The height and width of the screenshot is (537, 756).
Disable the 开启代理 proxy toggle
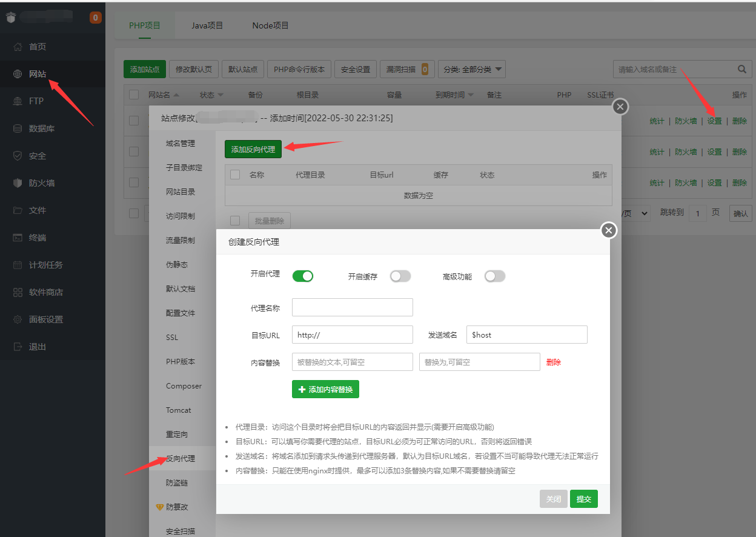[x=303, y=276]
